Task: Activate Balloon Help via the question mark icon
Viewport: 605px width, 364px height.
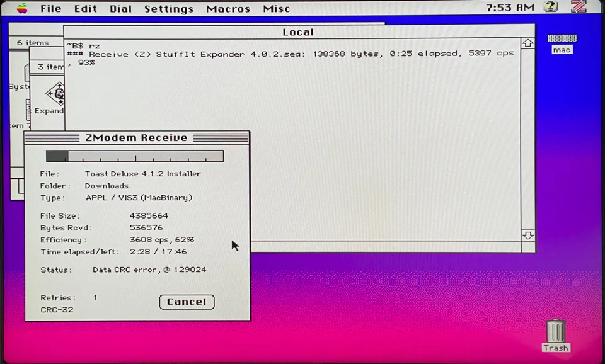Action: 550,8
